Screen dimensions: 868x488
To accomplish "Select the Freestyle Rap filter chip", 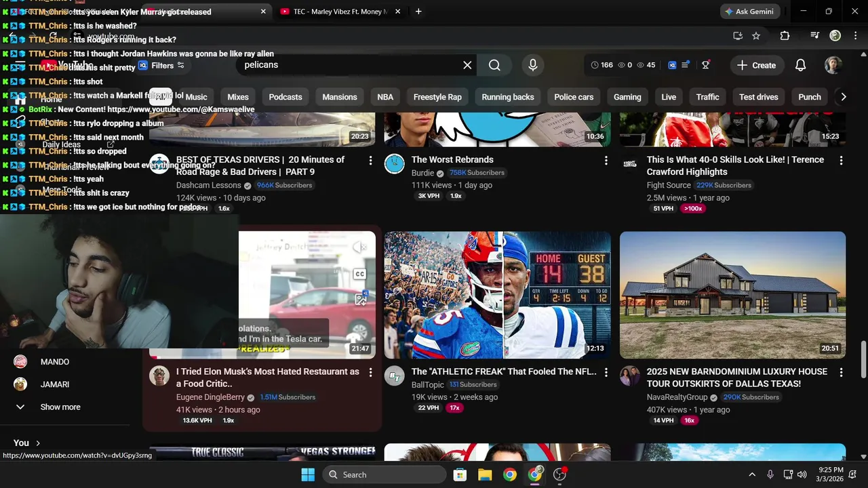I will coord(437,97).
